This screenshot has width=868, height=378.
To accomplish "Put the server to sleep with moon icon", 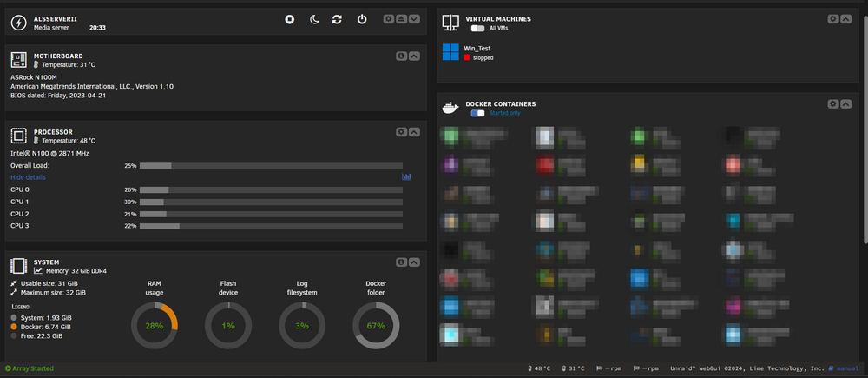I will click(314, 19).
